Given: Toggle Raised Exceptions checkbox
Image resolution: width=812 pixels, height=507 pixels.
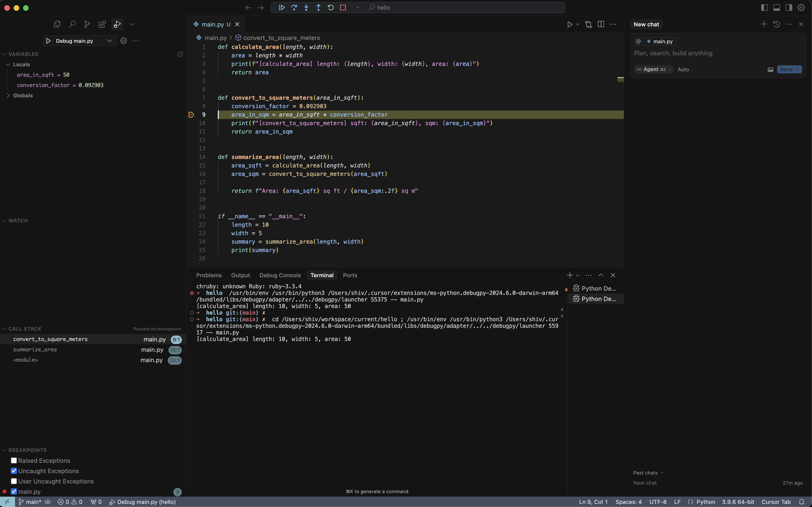Looking at the screenshot, I should (x=14, y=460).
